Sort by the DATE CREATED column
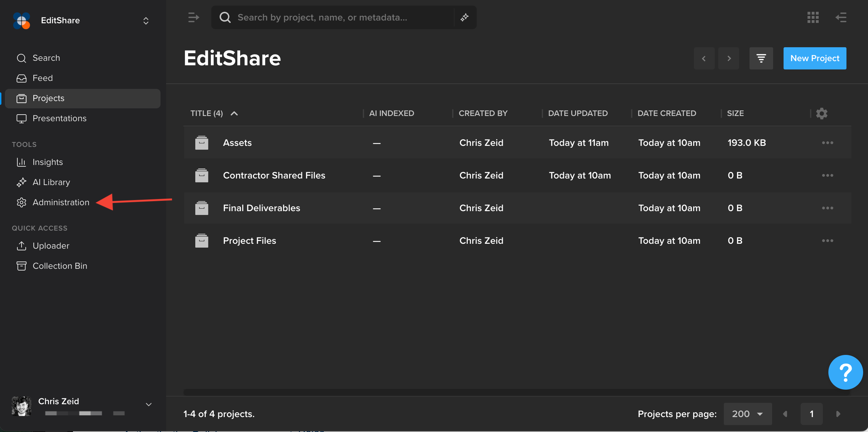The height and width of the screenshot is (432, 868). click(x=667, y=113)
